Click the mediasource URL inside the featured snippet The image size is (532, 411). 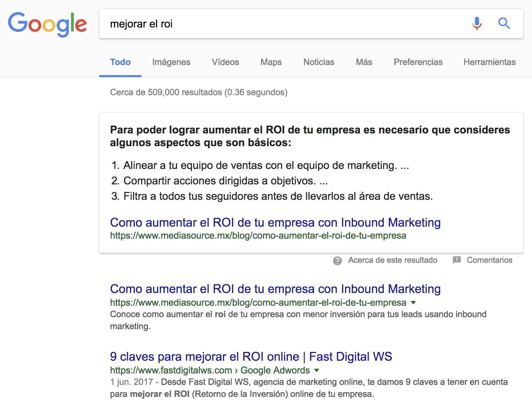point(258,236)
